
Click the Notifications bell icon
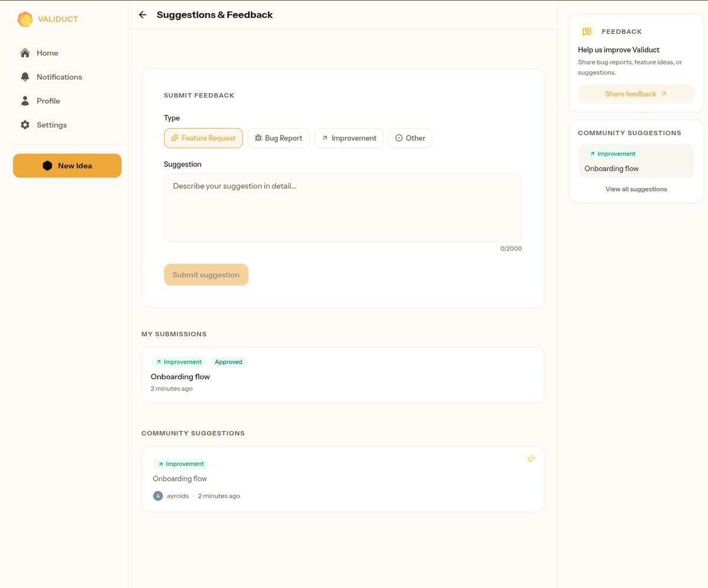(x=25, y=77)
